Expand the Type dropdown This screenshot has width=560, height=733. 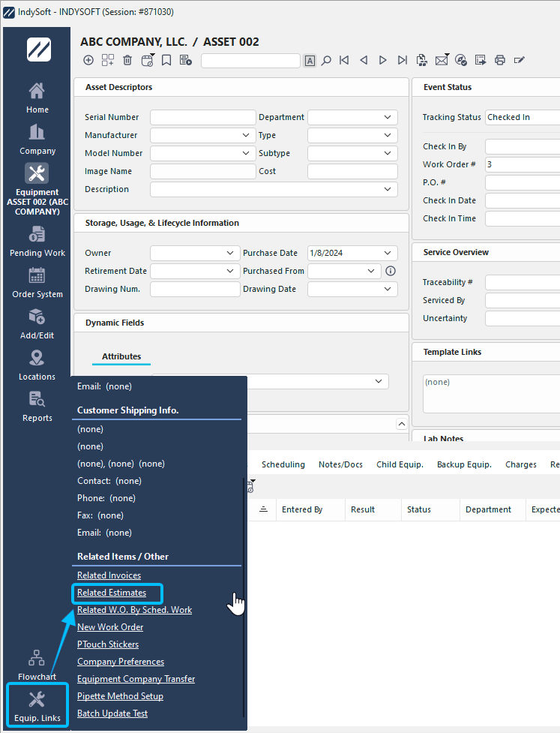[388, 135]
